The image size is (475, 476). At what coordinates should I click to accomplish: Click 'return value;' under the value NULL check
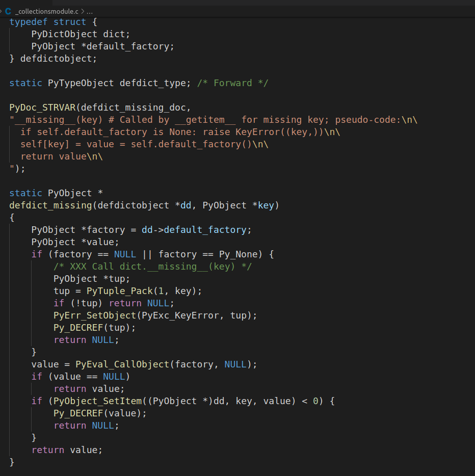[89, 389]
